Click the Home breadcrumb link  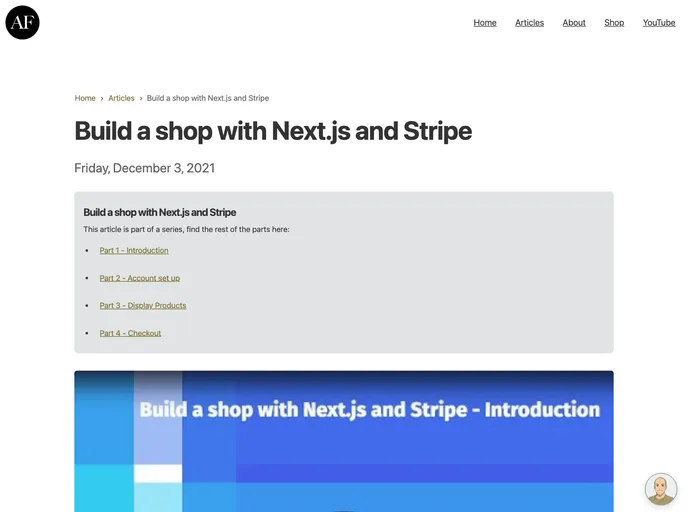tap(85, 98)
